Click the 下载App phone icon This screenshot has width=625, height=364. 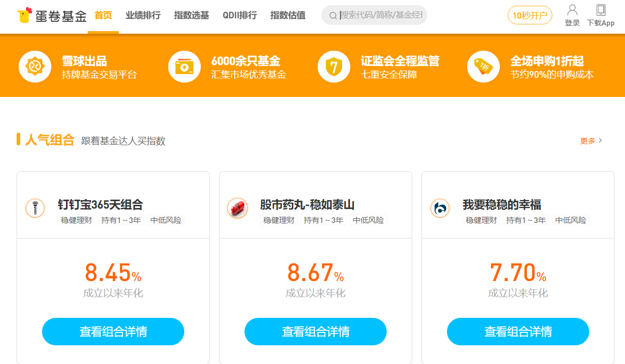(601, 10)
